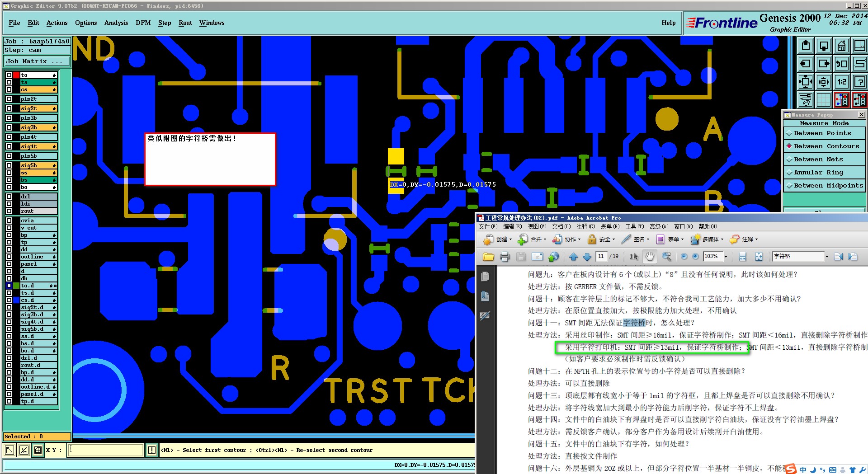
Task: Click the colored net traffic-light icon
Action: [x=842, y=100]
